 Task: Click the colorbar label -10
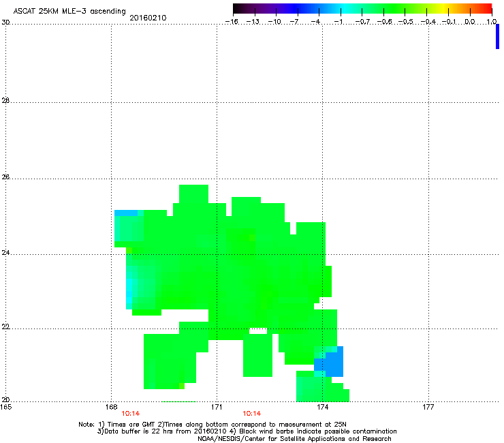(274, 22)
